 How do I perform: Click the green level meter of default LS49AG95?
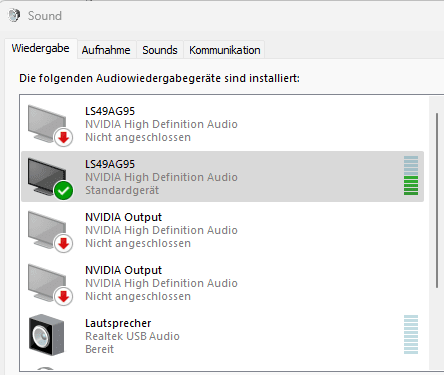click(411, 175)
